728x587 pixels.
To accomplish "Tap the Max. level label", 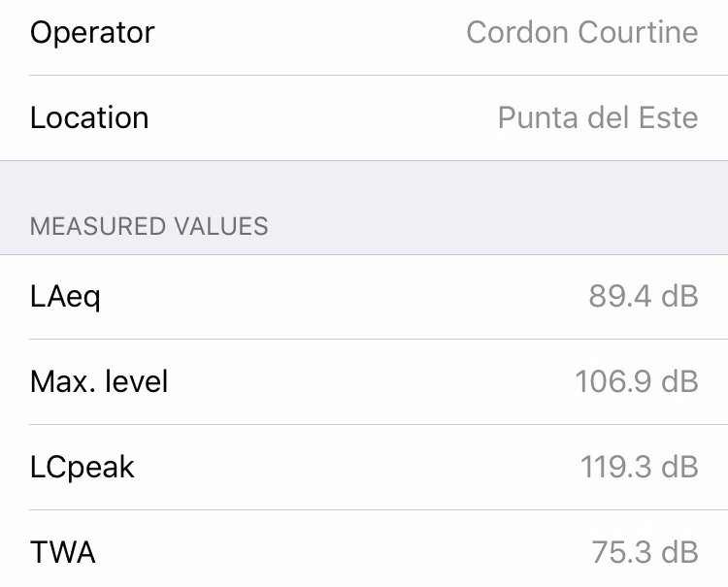I will 99,381.
